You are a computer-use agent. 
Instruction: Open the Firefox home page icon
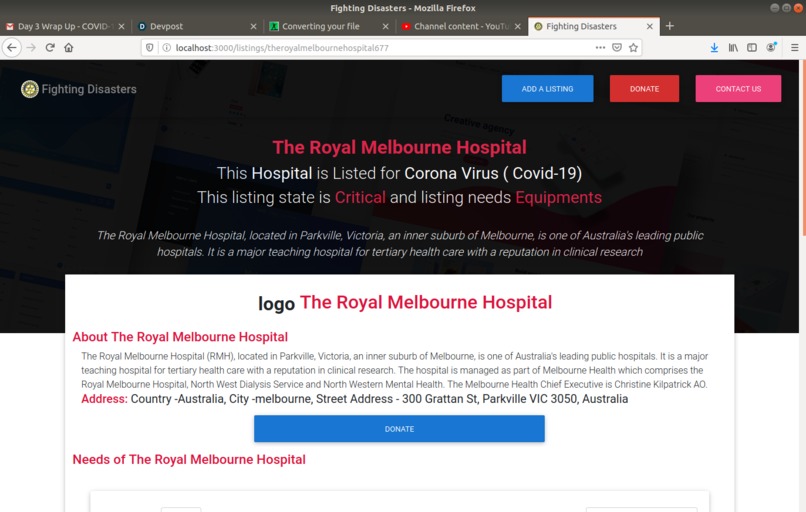68,48
